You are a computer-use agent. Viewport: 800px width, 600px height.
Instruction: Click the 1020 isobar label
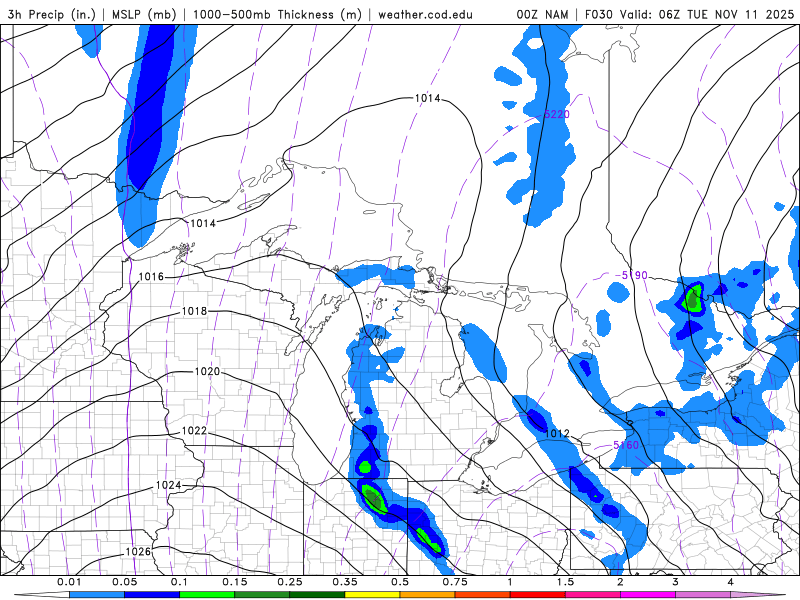tap(207, 371)
